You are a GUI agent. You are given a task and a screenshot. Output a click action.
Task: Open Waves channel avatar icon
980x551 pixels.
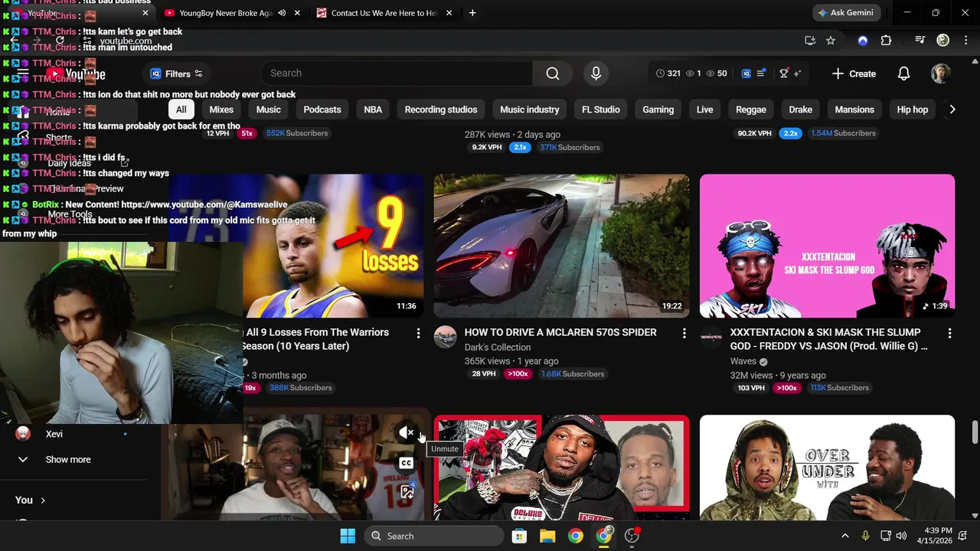(710, 337)
